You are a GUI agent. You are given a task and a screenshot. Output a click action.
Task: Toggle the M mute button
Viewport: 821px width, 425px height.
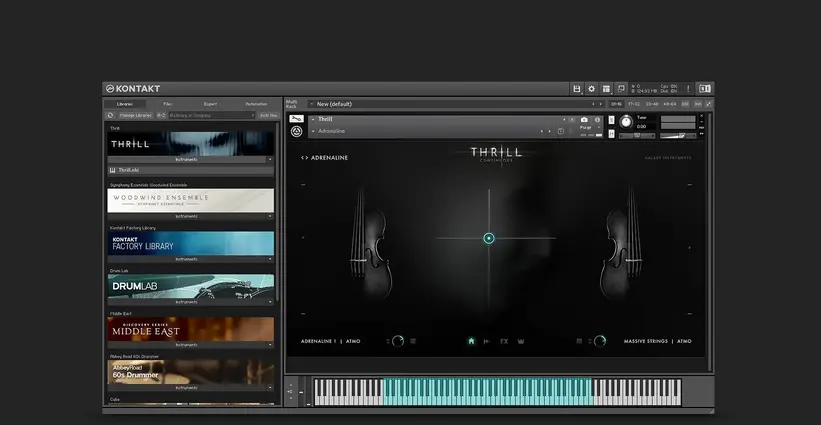click(x=612, y=133)
